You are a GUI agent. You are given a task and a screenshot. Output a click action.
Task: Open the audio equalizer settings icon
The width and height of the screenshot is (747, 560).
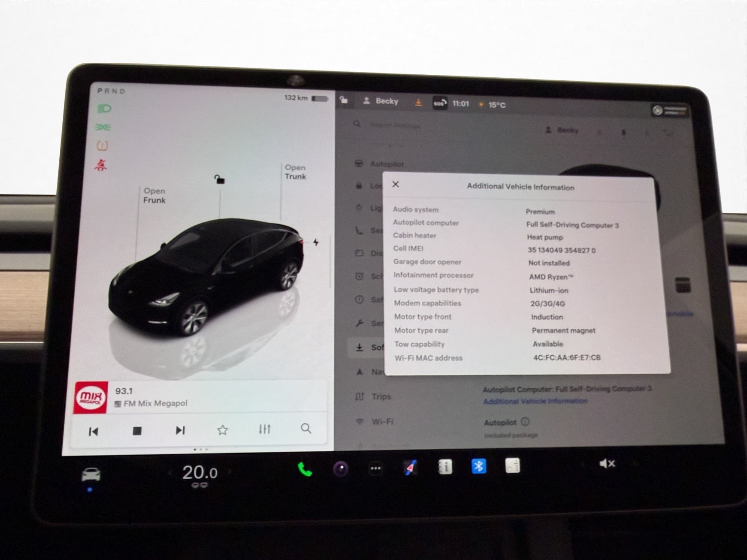click(x=264, y=429)
